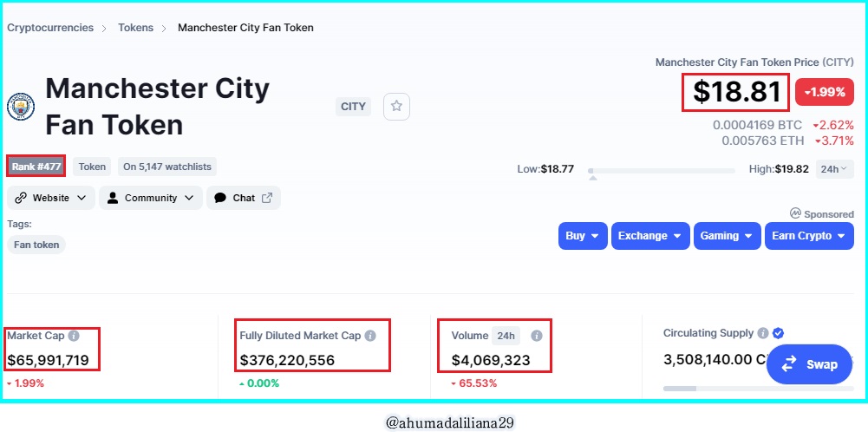Click the Market Cap value $65,991,719
868x432 pixels.
coord(49,361)
